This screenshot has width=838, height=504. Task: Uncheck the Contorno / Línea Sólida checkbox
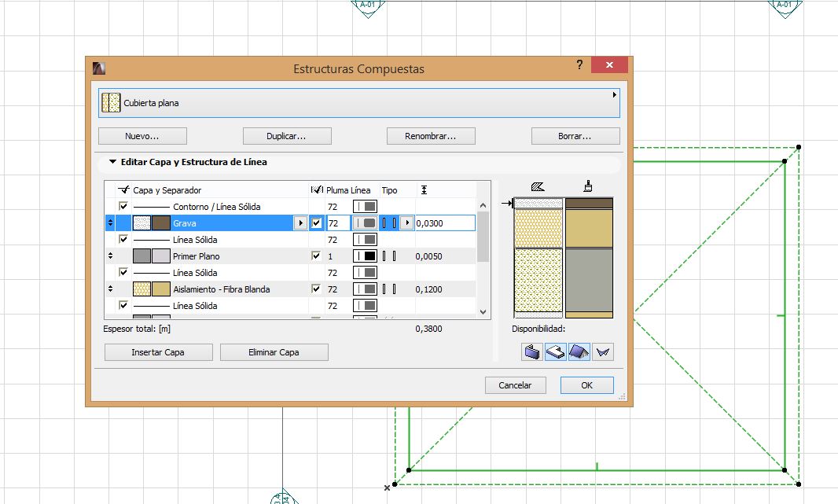click(123, 207)
